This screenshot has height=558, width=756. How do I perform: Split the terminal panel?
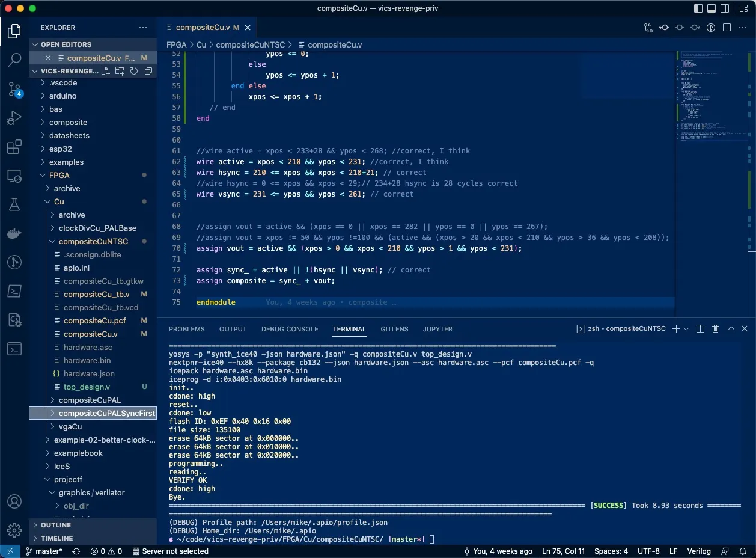pyautogui.click(x=700, y=329)
